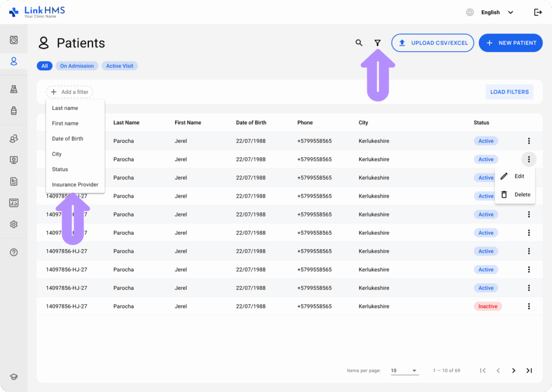This screenshot has width=552, height=392.
Task: Select the All patients chip
Action: coord(45,65)
